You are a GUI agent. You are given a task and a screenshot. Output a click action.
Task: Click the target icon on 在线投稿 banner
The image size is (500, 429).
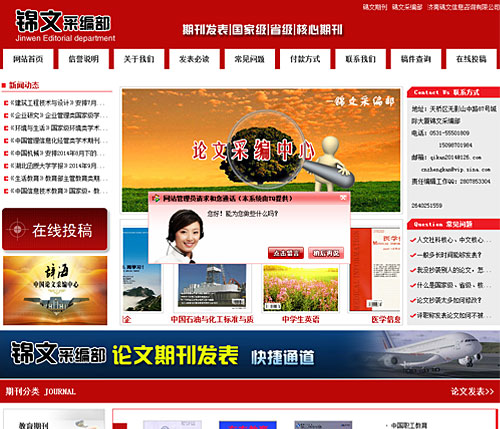click(x=18, y=229)
